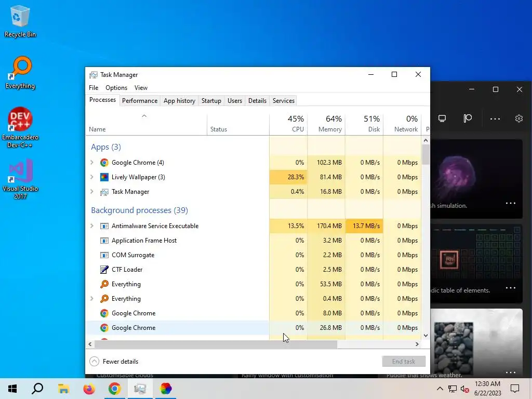Click the muted volume tray icon

465,389
